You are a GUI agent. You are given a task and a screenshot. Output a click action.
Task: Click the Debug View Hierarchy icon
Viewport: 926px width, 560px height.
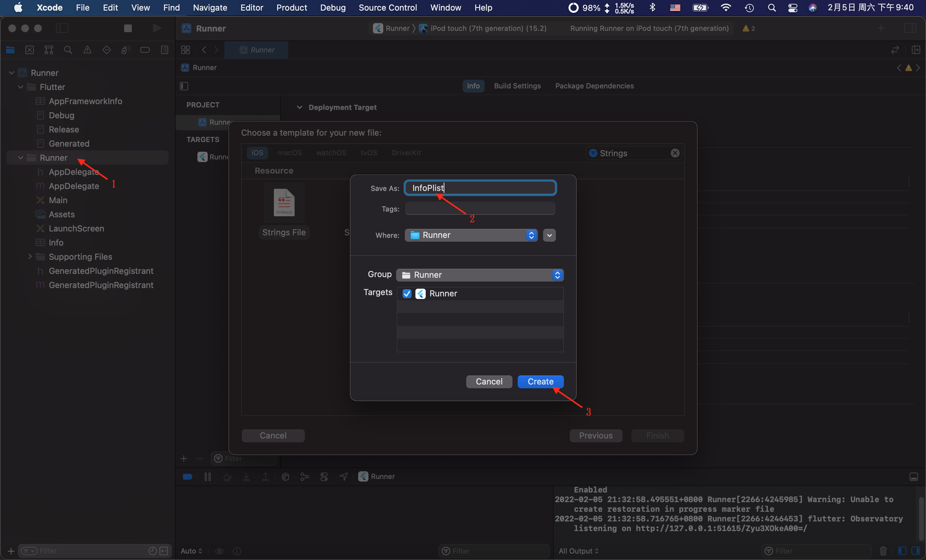point(285,476)
